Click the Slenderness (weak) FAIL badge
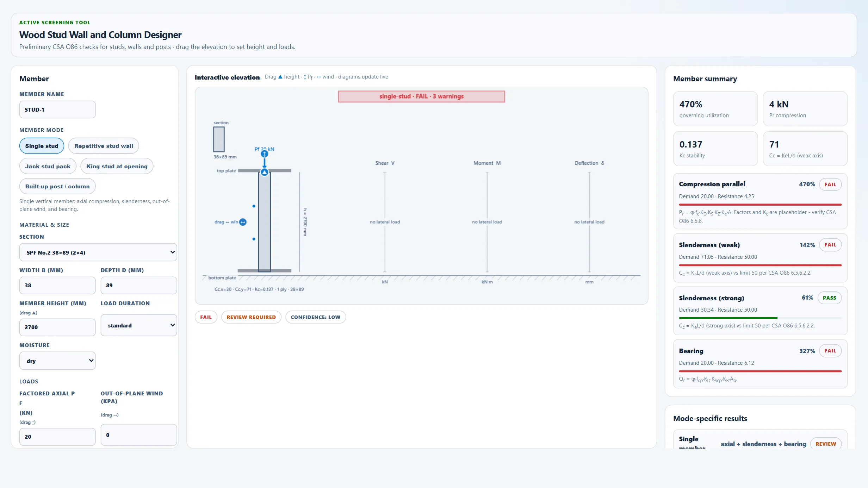 click(830, 245)
